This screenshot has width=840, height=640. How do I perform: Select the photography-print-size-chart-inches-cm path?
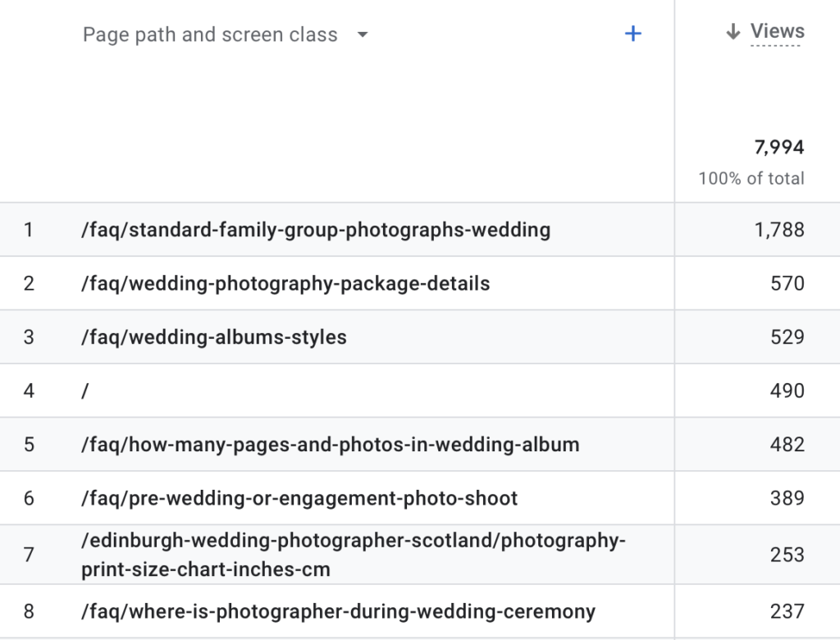click(x=353, y=555)
